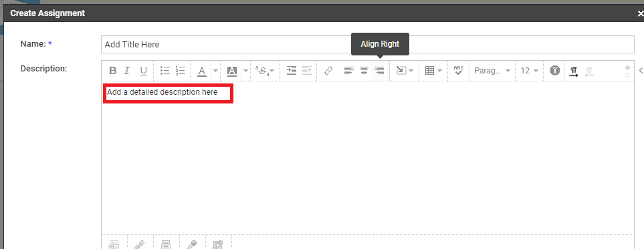Toggle the toolbar rows indicator dots
Screen dimensions: 644x249
tap(627, 71)
